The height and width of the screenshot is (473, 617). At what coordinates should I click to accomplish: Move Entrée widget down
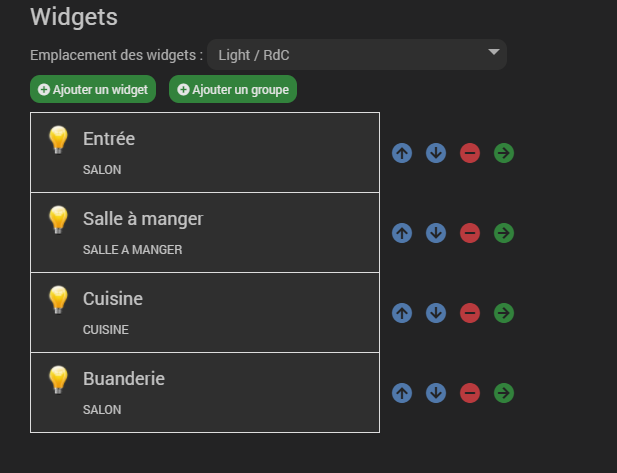436,153
